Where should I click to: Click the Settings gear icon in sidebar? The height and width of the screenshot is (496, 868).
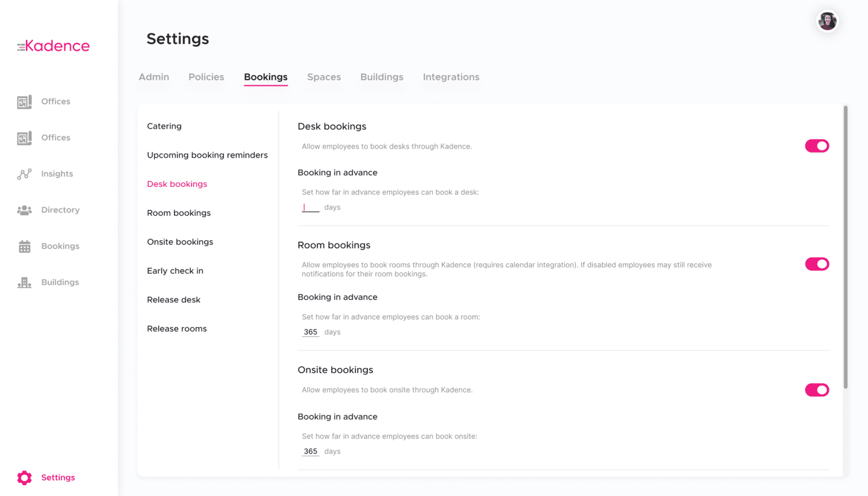click(x=24, y=477)
